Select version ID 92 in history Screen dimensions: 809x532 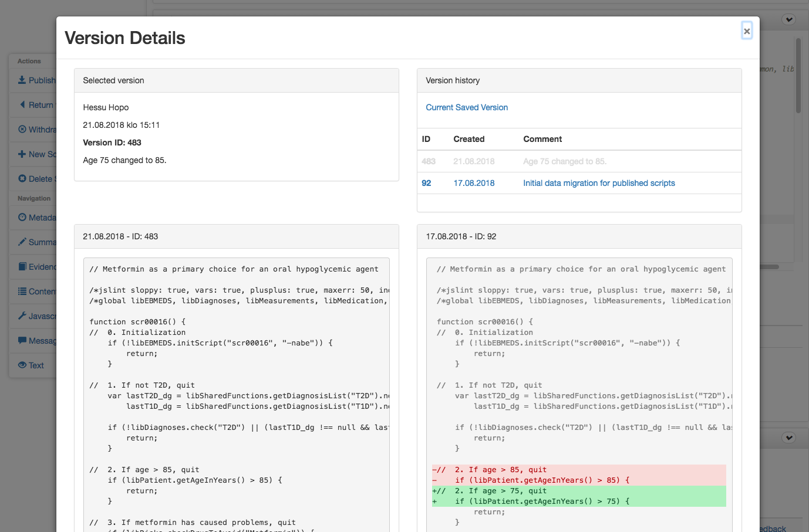click(x=426, y=183)
